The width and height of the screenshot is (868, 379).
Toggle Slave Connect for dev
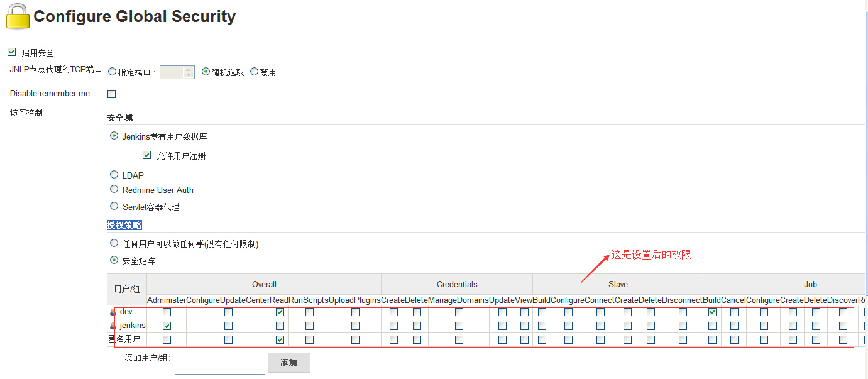[x=600, y=312]
